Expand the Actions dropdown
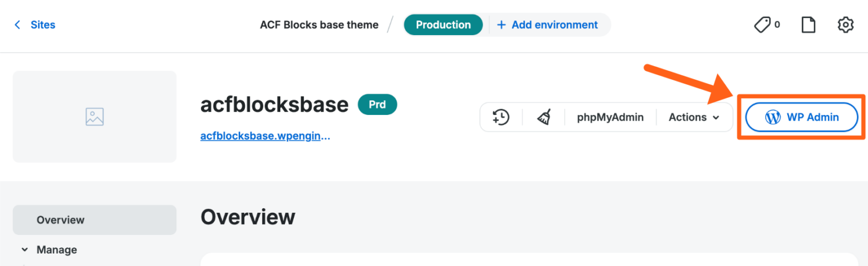The width and height of the screenshot is (868, 266). [694, 117]
